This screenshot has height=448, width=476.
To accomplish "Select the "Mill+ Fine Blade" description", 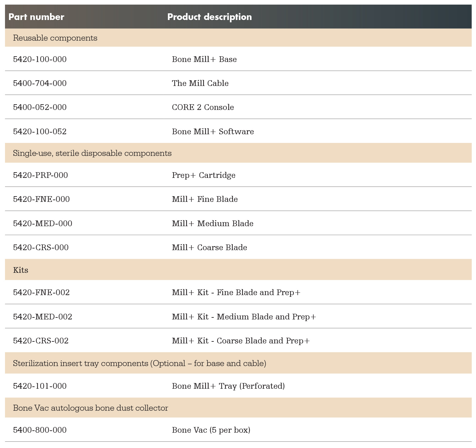I will (205, 199).
